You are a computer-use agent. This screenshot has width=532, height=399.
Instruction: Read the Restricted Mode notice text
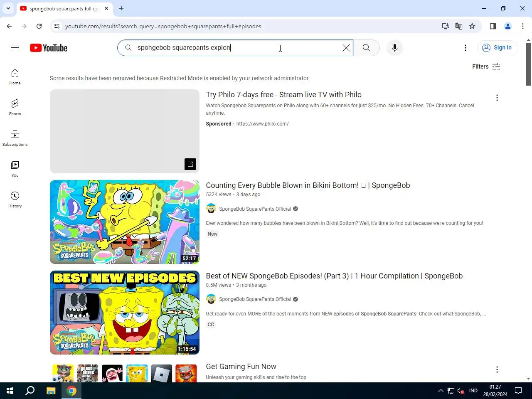tap(180, 78)
